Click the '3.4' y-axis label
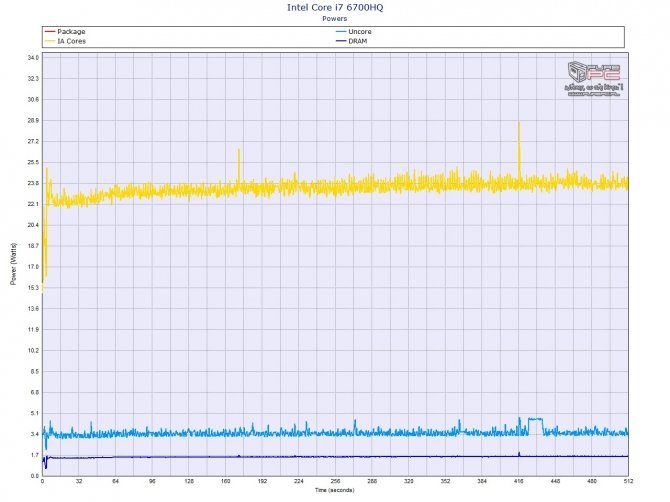The height and width of the screenshot is (502, 670). [35, 434]
